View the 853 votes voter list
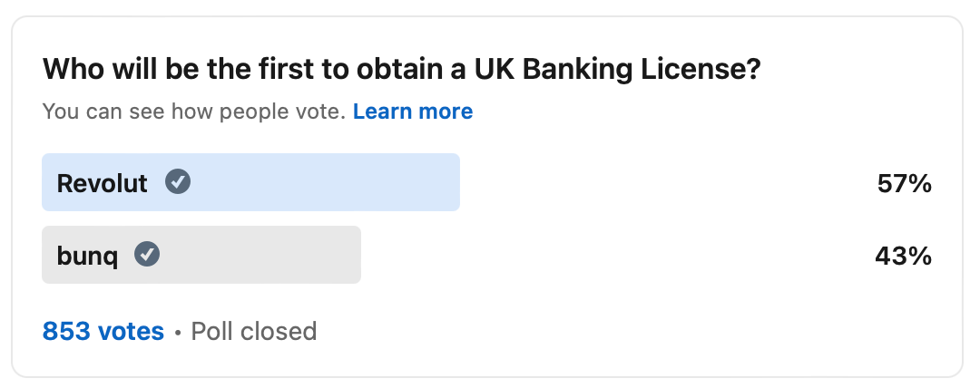Screen dimensions: 980x388 coord(103,331)
